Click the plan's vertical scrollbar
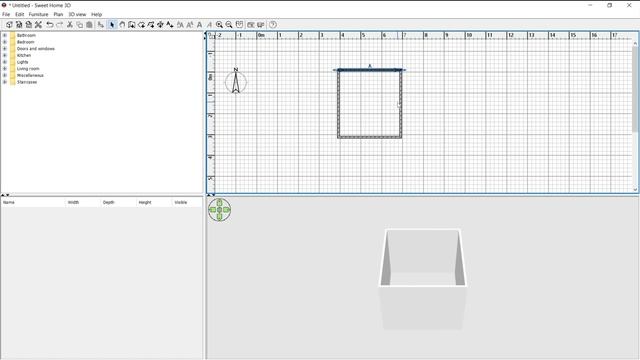 (x=635, y=89)
